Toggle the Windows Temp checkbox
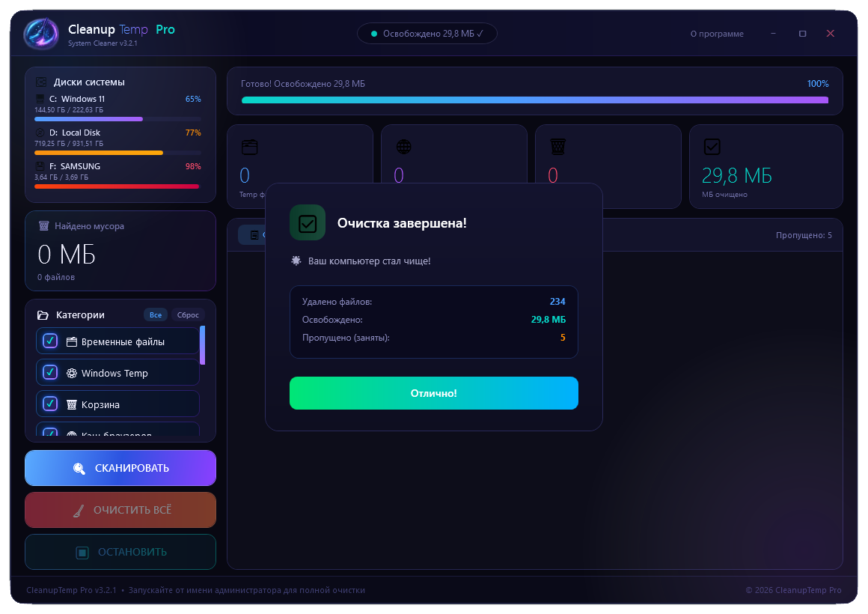The image size is (868, 614). (50, 372)
